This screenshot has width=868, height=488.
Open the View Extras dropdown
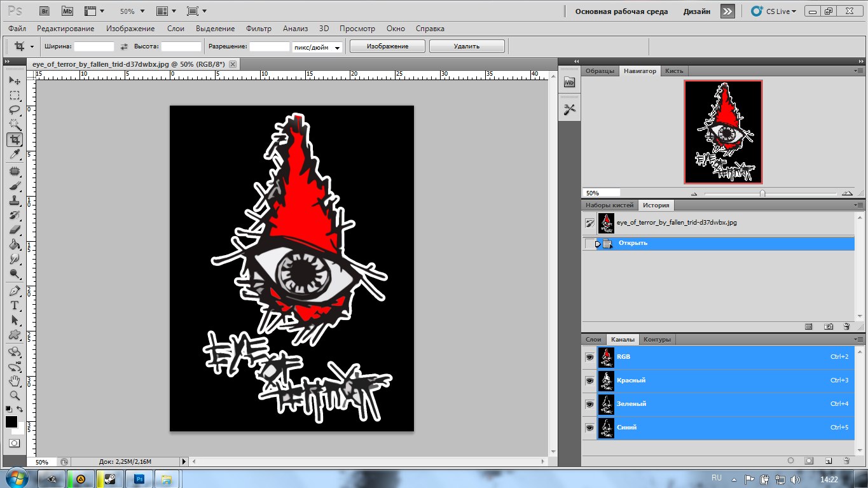click(x=94, y=11)
